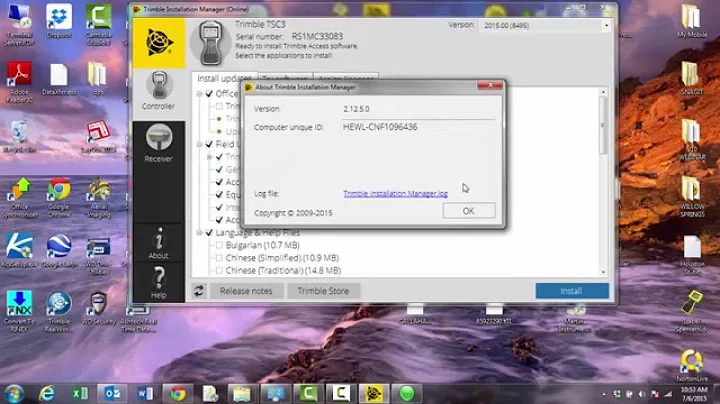Click the My Mobile folder icon
Screen dimensions: 720x404
(692, 21)
